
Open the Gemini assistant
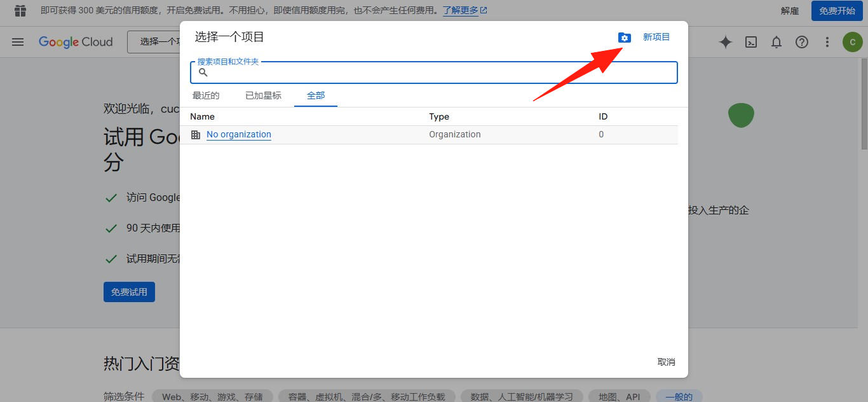click(725, 42)
